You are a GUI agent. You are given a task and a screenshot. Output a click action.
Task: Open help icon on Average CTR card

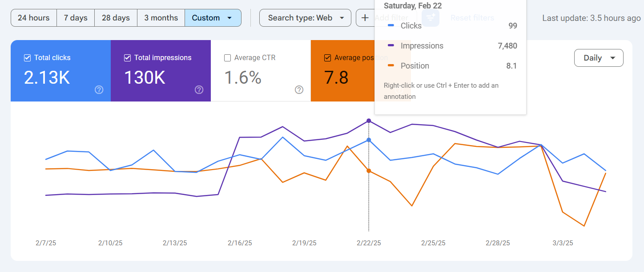click(x=299, y=90)
